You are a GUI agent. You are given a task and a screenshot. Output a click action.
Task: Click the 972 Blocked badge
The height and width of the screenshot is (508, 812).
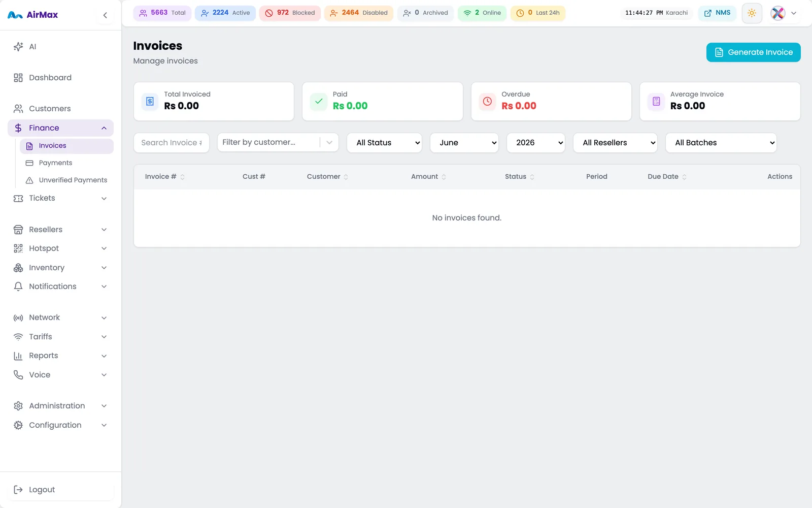tap(290, 13)
